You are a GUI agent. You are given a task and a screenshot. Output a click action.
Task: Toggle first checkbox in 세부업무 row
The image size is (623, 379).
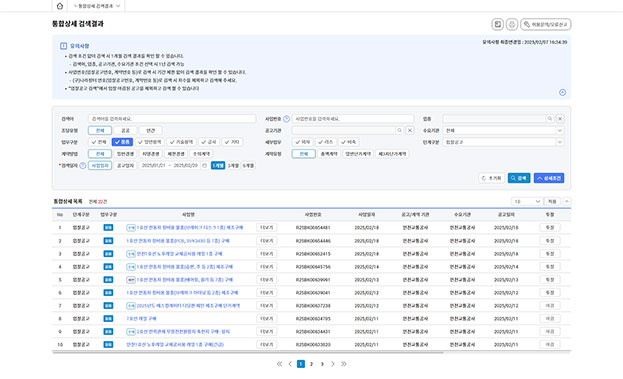(x=302, y=142)
